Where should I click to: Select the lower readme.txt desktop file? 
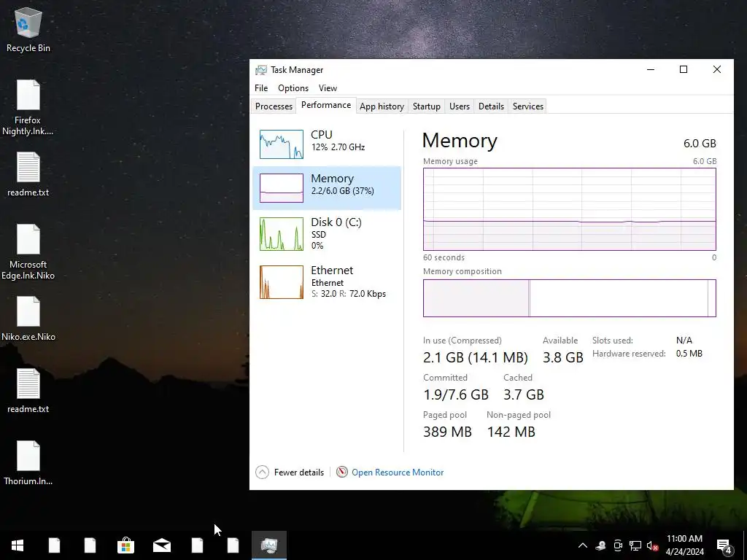tap(28, 391)
